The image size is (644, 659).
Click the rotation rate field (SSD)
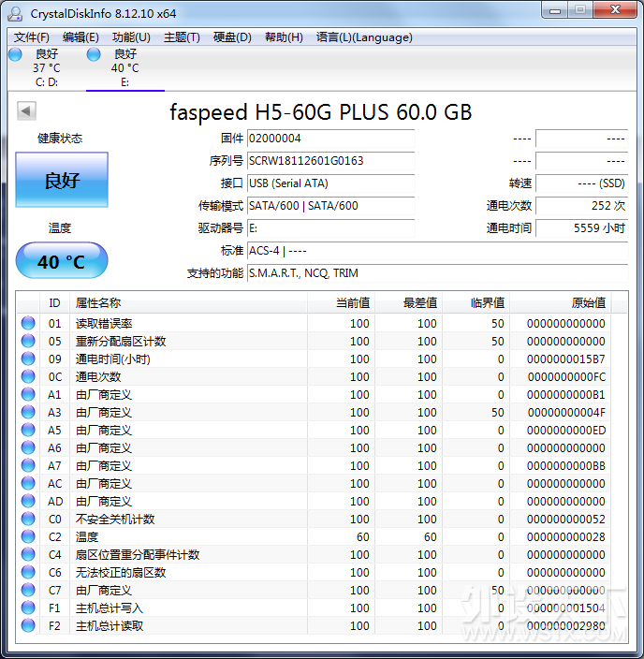[x=582, y=183]
